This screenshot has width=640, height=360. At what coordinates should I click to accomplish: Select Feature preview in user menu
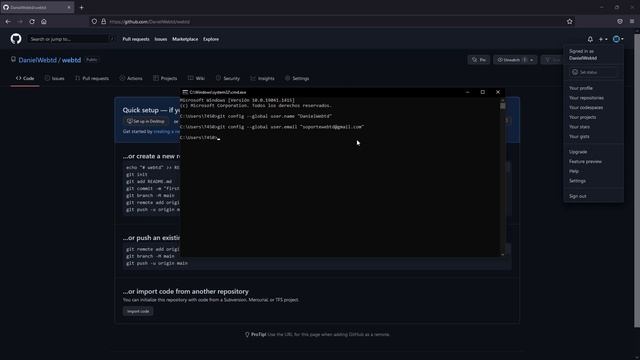click(585, 162)
